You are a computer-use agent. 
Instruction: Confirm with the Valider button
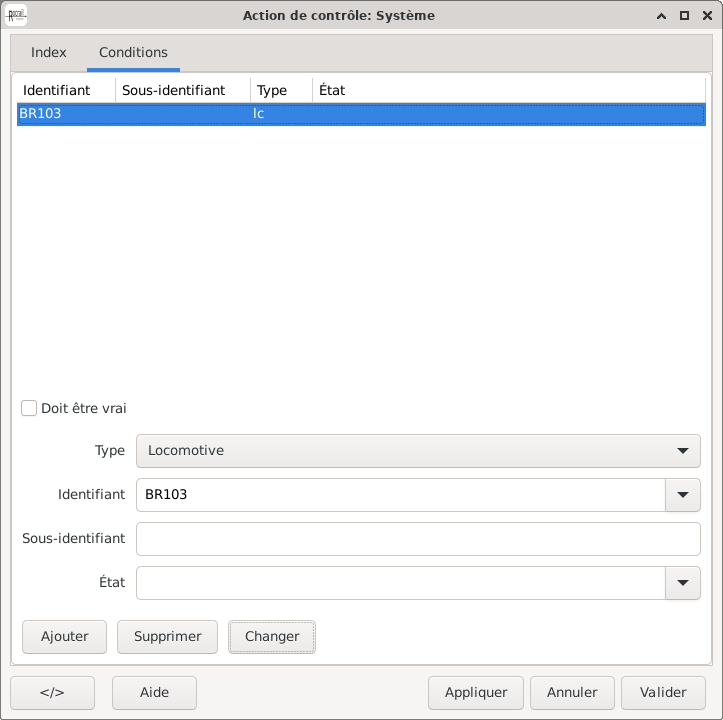tap(662, 693)
